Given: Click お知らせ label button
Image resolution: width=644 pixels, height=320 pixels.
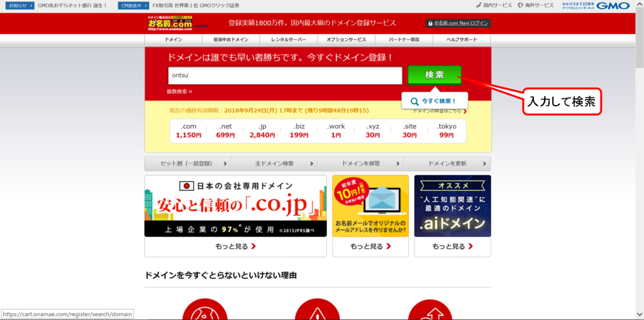Looking at the screenshot, I should click(19, 5).
